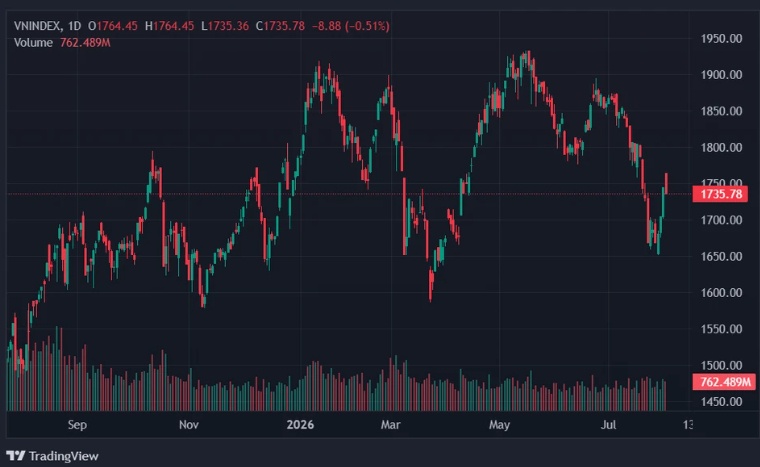Screen dimensions: 760x467
Task: Select the VNINDEX symbol title
Action: [x=37, y=26]
